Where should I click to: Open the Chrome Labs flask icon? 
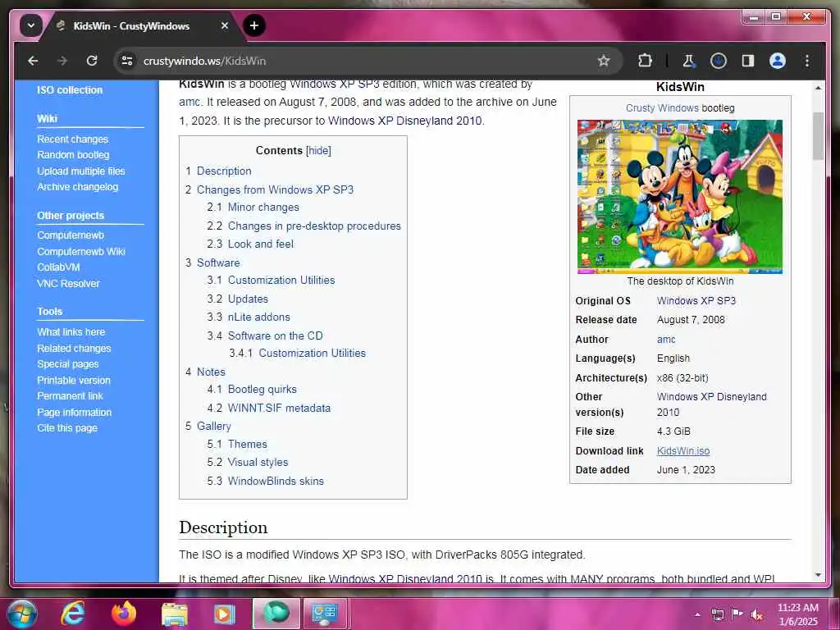pos(688,61)
